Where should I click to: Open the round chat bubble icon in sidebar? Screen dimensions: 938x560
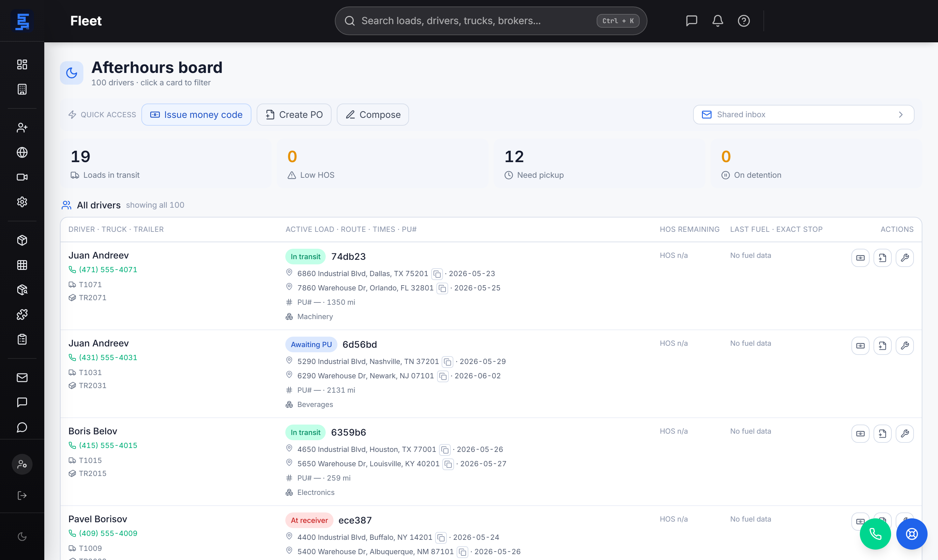tap(22, 427)
